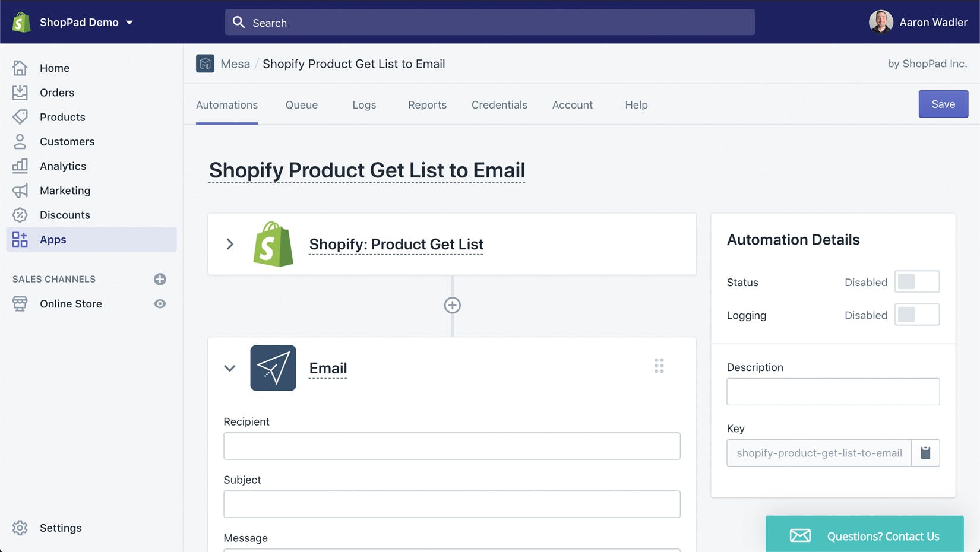Rename the Shopify: Product Get List step
Screen dimensions: 980x552
pos(396,244)
